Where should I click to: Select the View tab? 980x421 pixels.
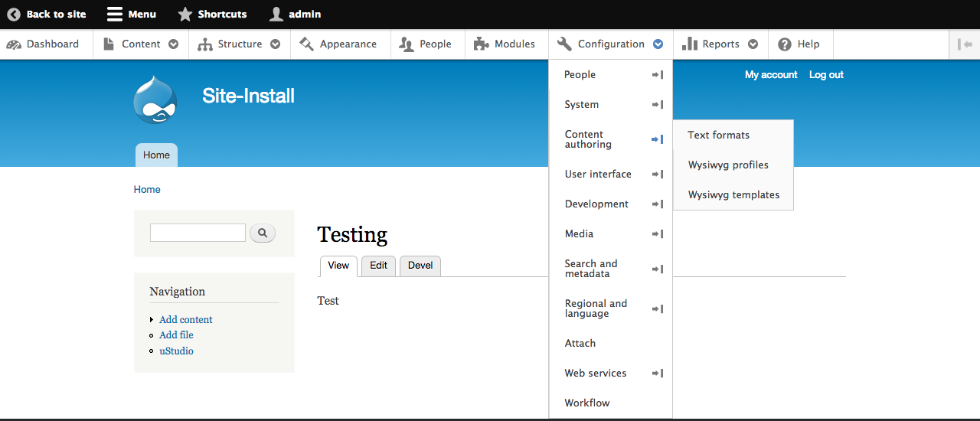338,266
